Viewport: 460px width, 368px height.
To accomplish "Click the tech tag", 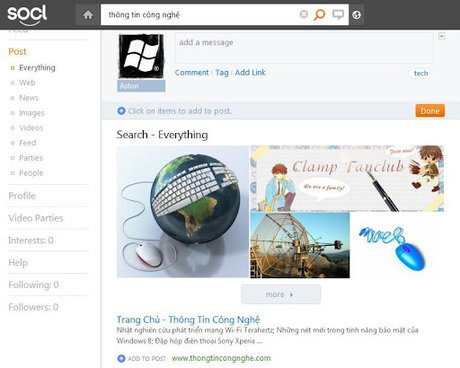I will 421,73.
